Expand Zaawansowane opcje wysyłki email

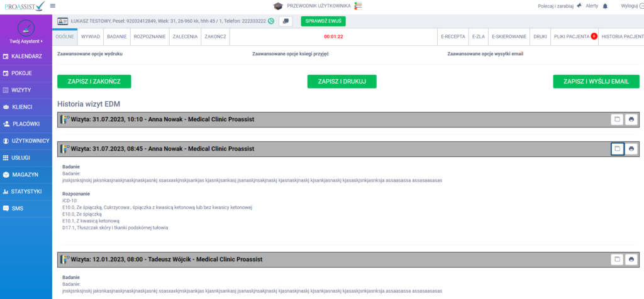click(x=484, y=54)
